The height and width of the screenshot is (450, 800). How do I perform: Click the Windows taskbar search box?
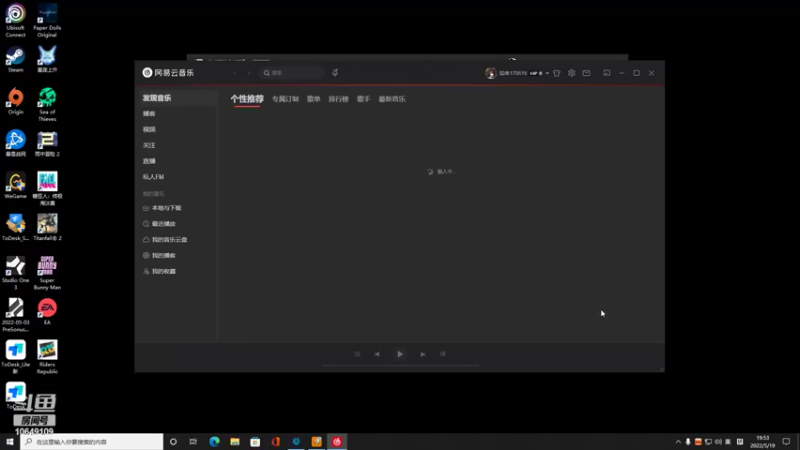click(92, 442)
